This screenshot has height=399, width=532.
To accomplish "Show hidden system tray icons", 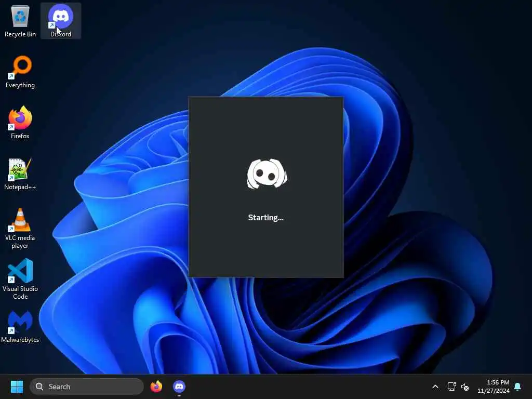I will coord(435,387).
